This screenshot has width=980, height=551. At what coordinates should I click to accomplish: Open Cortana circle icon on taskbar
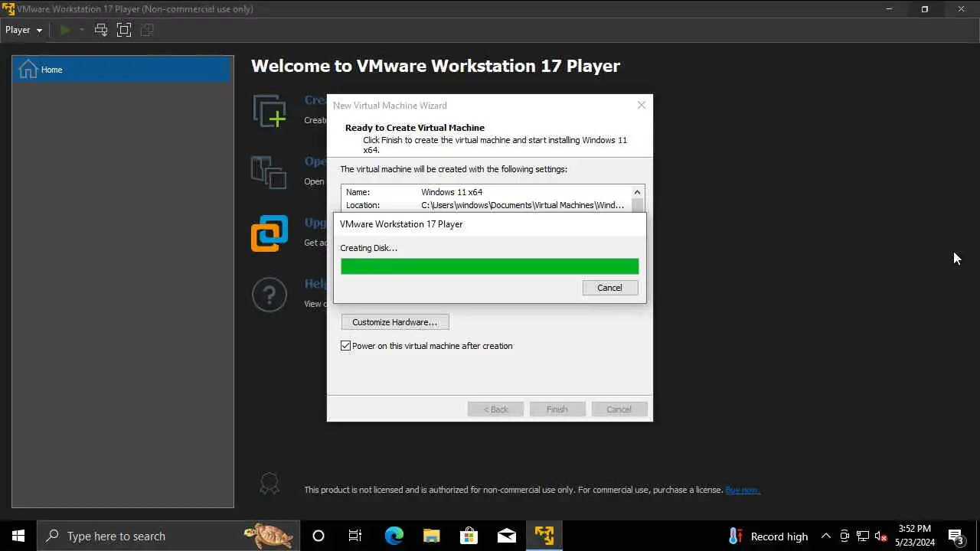(318, 536)
